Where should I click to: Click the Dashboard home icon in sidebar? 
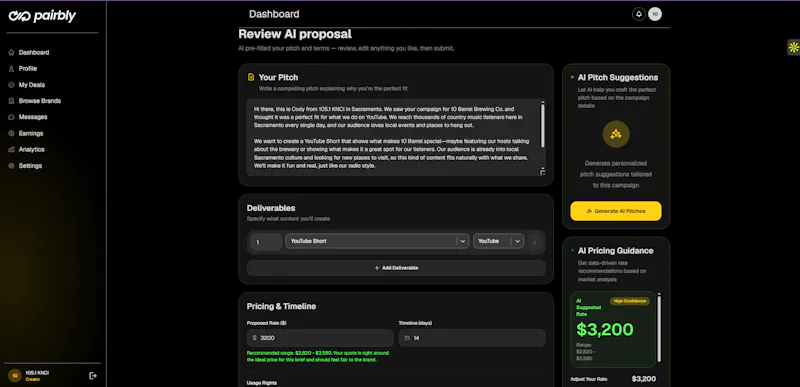click(11, 53)
